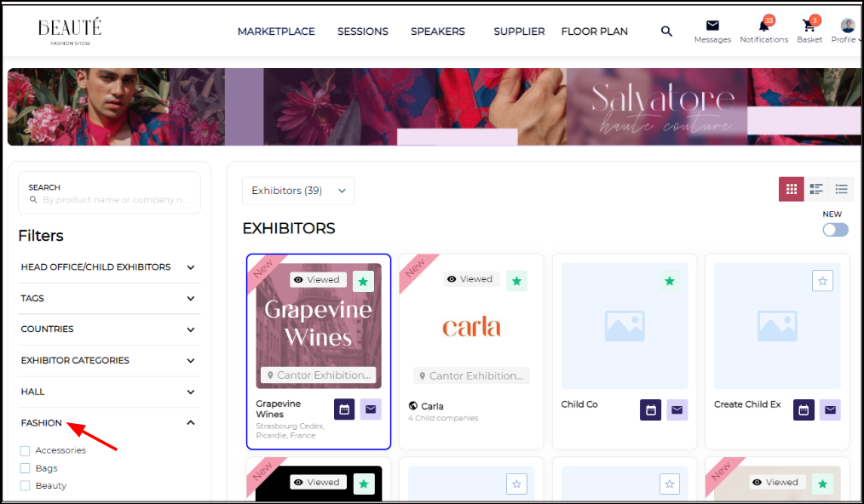Check the Bags filter checkbox

click(x=25, y=468)
